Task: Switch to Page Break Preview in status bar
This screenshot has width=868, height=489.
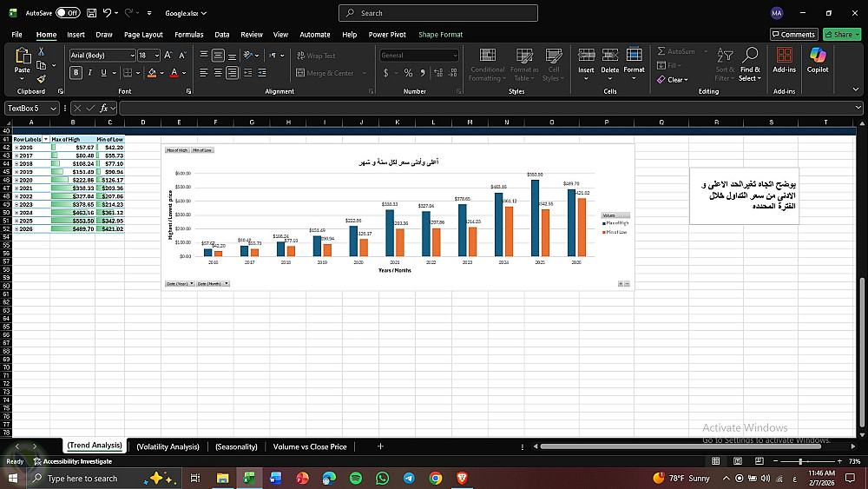Action: [759, 460]
